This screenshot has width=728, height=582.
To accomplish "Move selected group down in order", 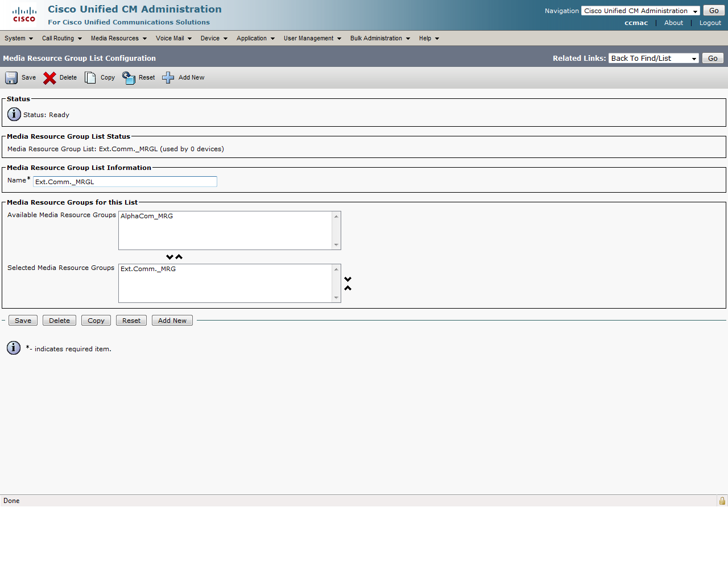I will [x=348, y=279].
